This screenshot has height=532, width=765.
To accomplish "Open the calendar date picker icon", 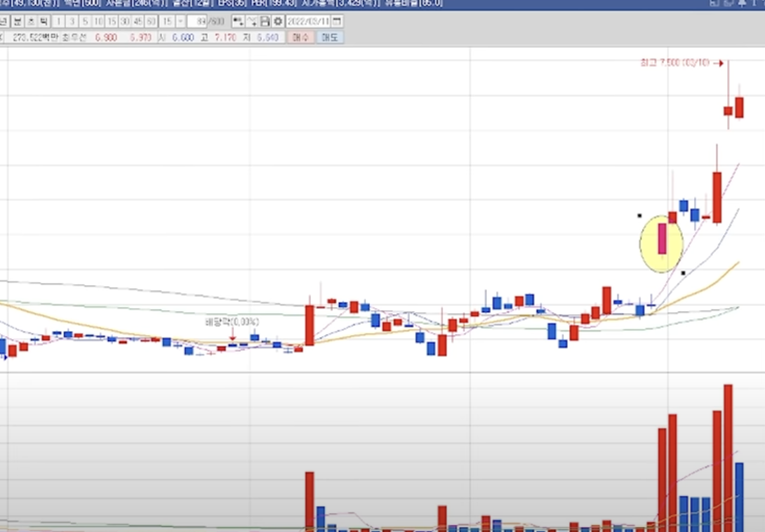I will click(337, 22).
